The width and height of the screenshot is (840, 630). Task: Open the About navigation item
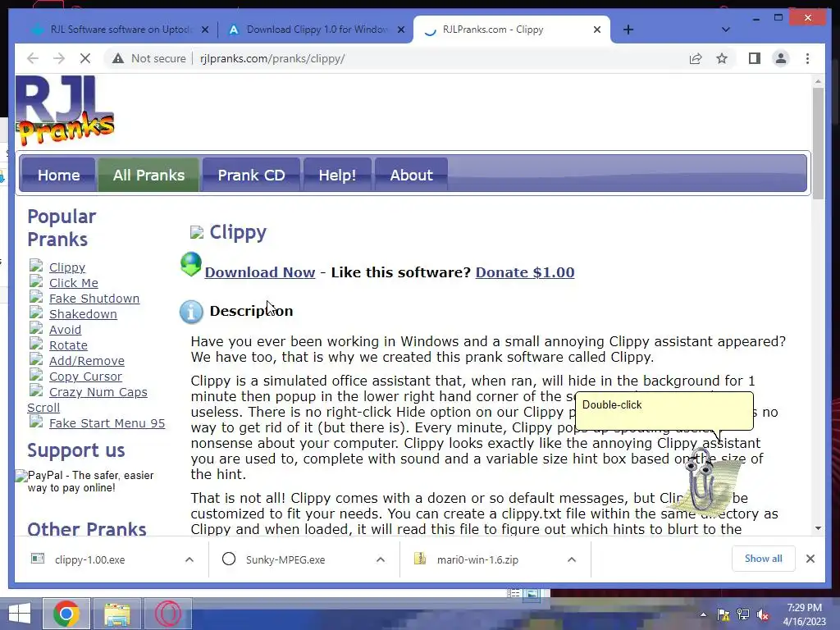tap(412, 175)
